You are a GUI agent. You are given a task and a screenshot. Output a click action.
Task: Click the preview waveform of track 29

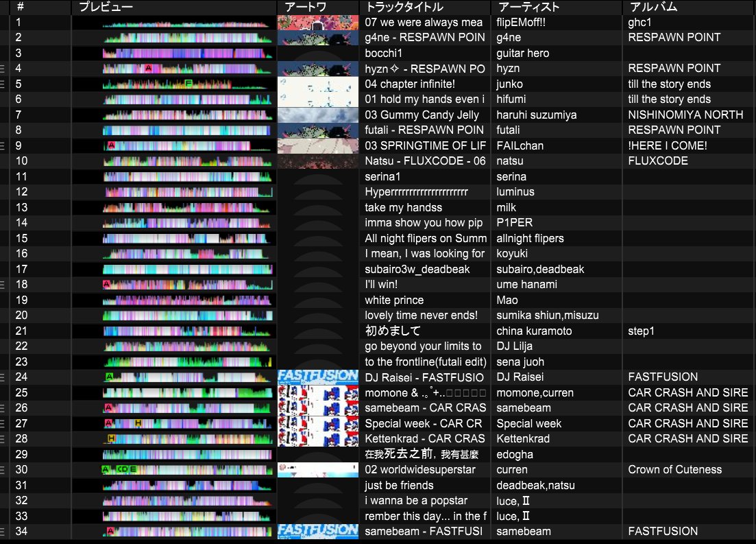[x=187, y=454]
